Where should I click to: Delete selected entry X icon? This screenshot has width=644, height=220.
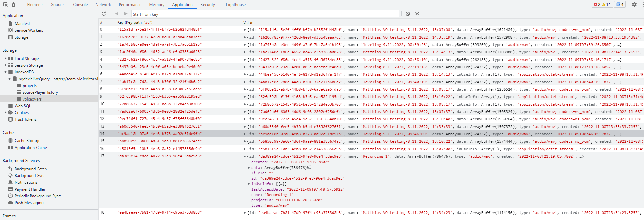(x=417, y=14)
